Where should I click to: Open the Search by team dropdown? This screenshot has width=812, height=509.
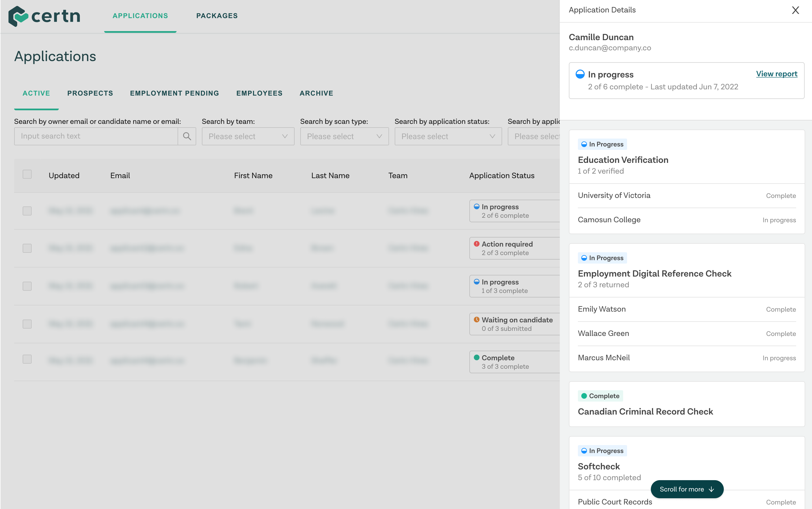248,136
